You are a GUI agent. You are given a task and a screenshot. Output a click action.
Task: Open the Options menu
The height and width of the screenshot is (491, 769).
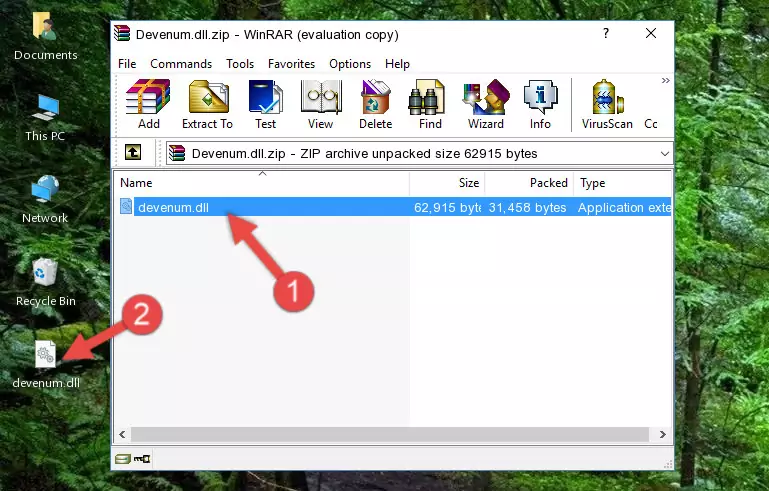(350, 64)
